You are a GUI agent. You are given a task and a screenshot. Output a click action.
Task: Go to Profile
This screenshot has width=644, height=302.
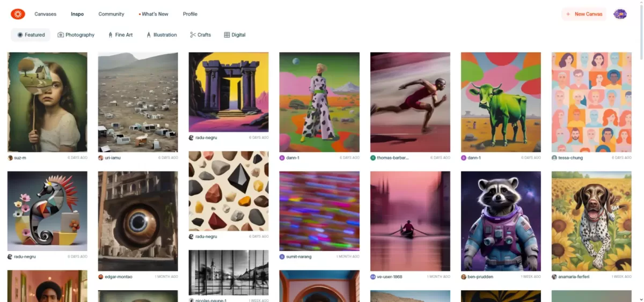pos(190,14)
